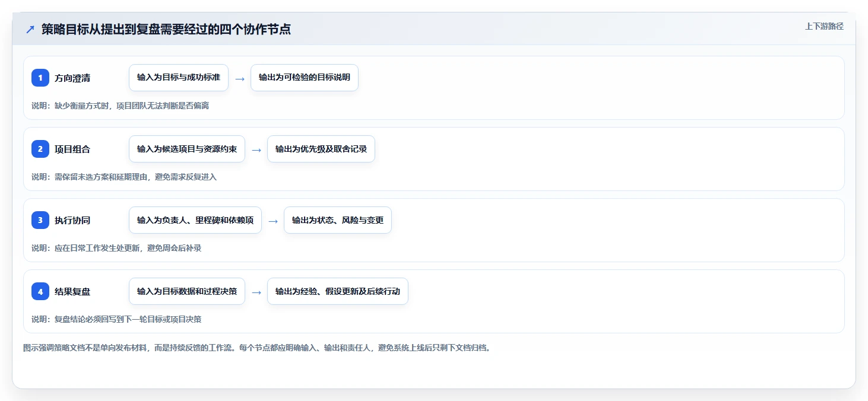The height and width of the screenshot is (401, 868).
Task: Click step number badge 1
Action: coord(40,78)
